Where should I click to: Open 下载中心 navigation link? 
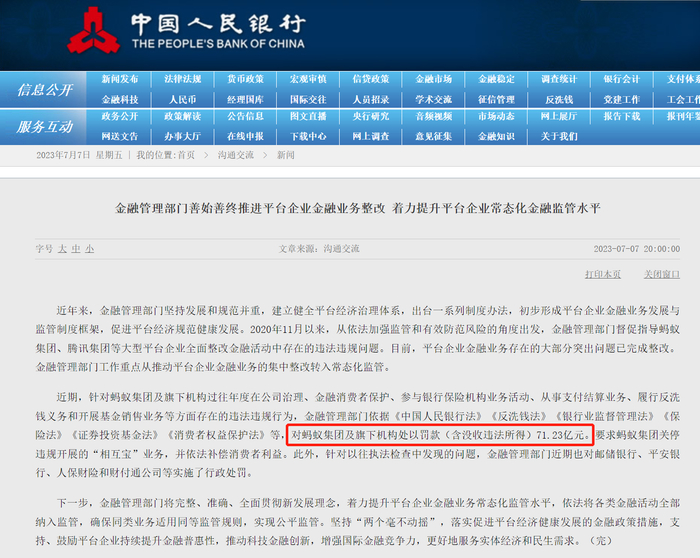308,136
